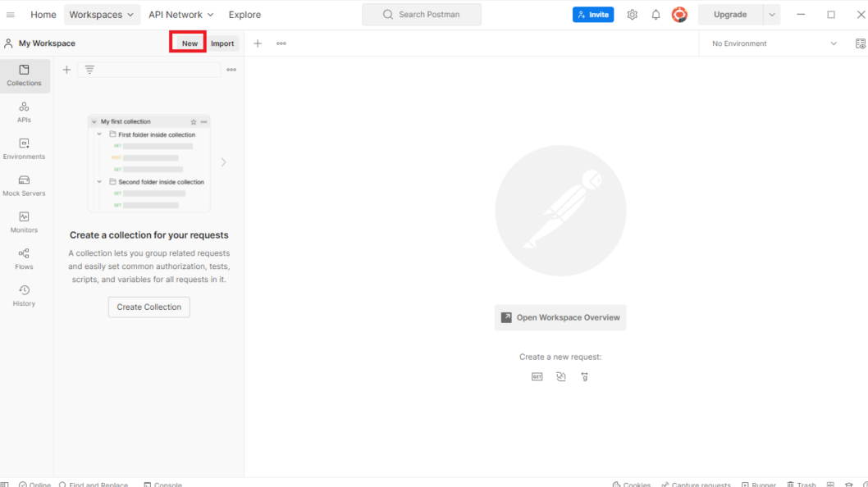Click two-pane view icon in status bar
868x487 pixels.
click(830, 485)
